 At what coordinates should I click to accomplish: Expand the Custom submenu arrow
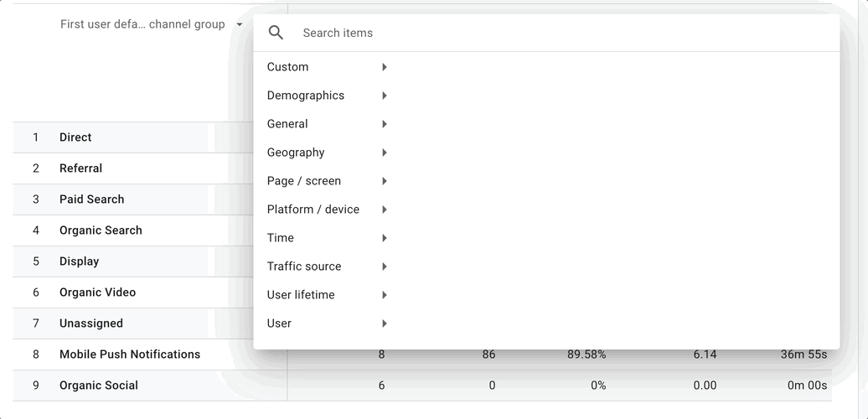coord(385,67)
